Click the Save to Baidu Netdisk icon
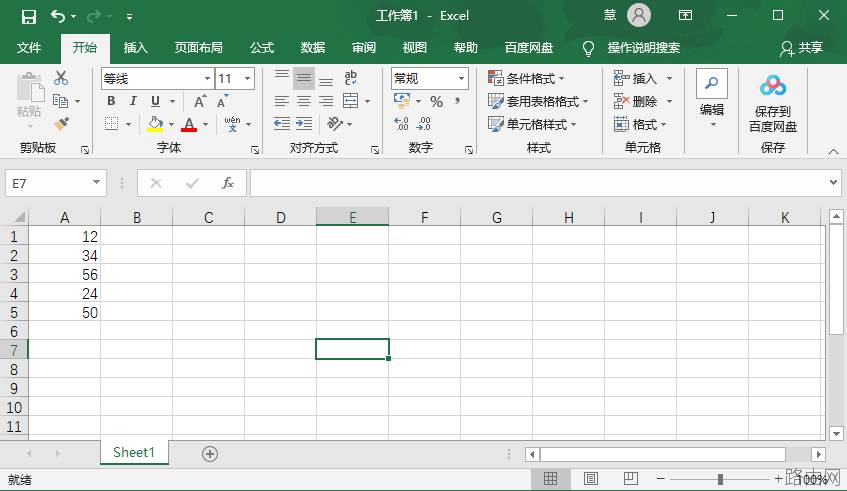The image size is (847, 491). [772, 104]
